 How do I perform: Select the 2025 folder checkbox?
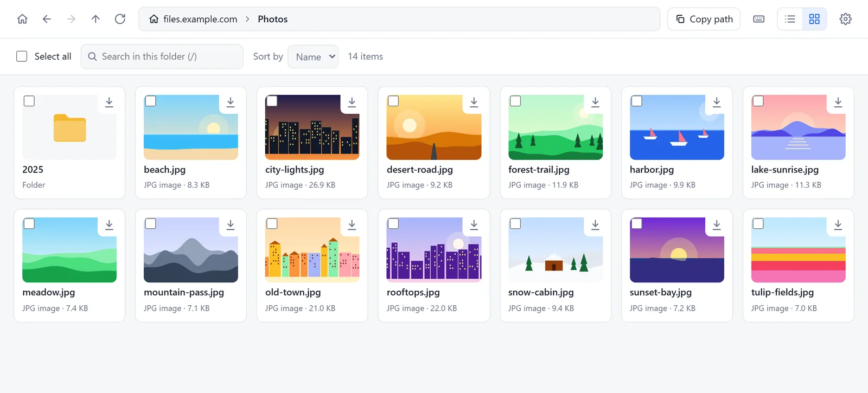pyautogui.click(x=29, y=101)
